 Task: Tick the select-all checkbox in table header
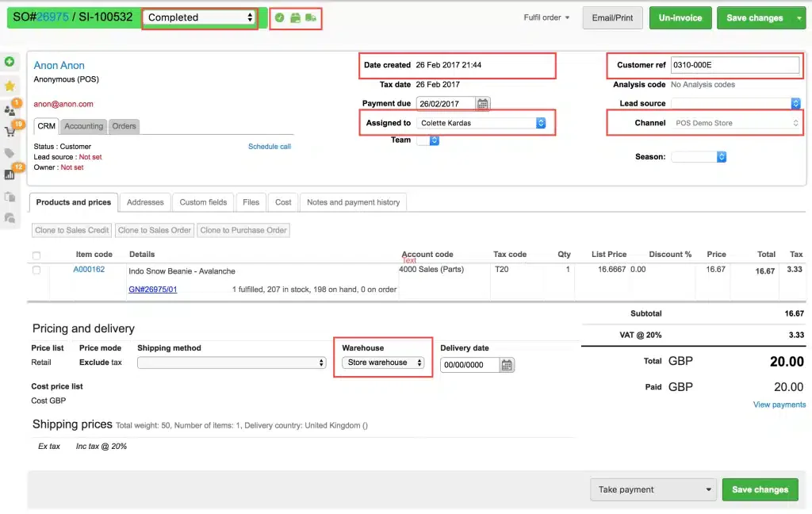pos(36,255)
